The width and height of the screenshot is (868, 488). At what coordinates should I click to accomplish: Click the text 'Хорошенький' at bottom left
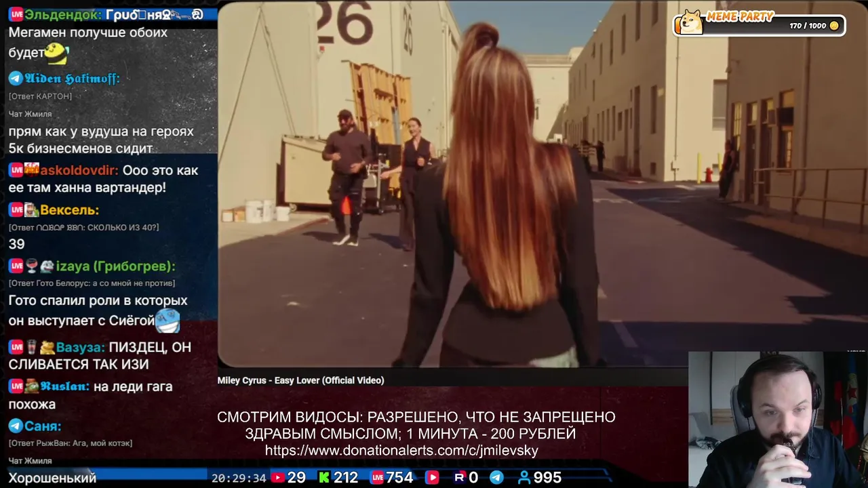click(x=52, y=478)
